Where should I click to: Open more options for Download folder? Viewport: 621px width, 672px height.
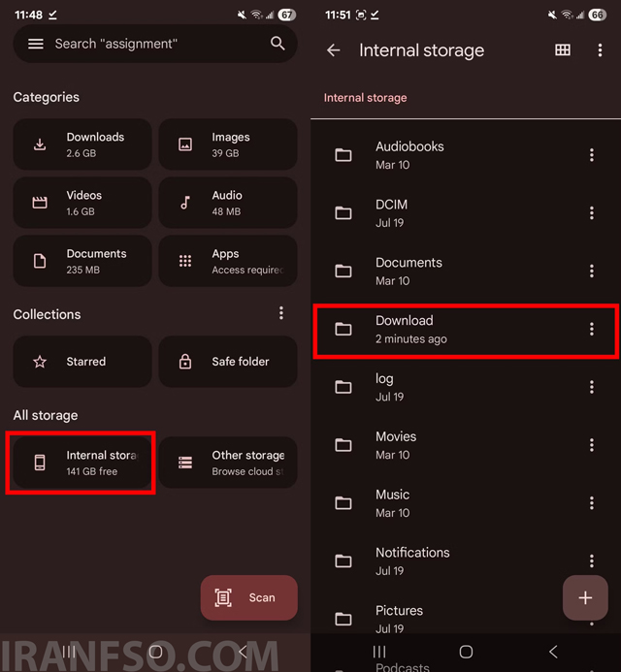point(592,329)
